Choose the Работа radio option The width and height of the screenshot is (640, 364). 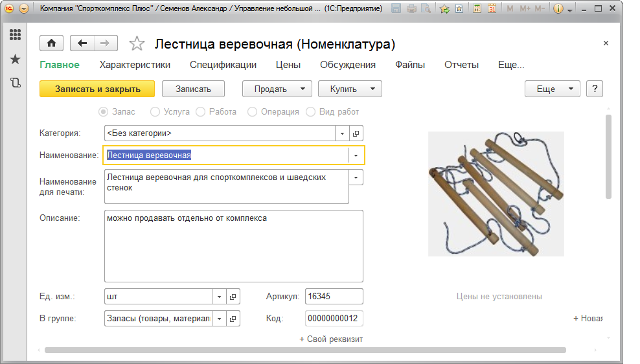(200, 111)
